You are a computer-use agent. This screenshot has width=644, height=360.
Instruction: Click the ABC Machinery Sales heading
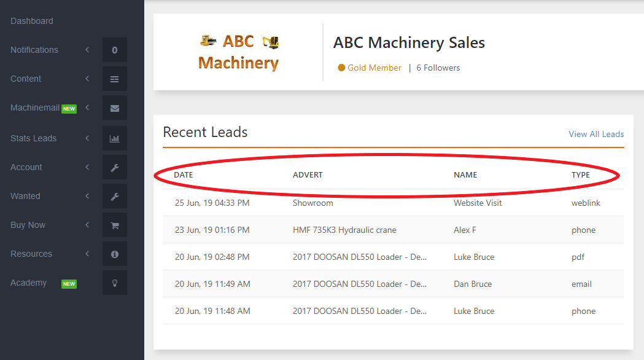coord(409,42)
